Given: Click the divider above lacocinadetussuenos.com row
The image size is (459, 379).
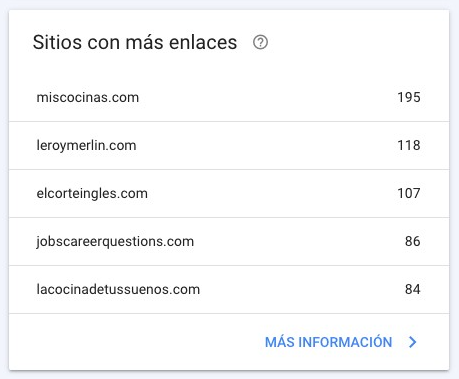Looking at the screenshot, I should (229, 265).
